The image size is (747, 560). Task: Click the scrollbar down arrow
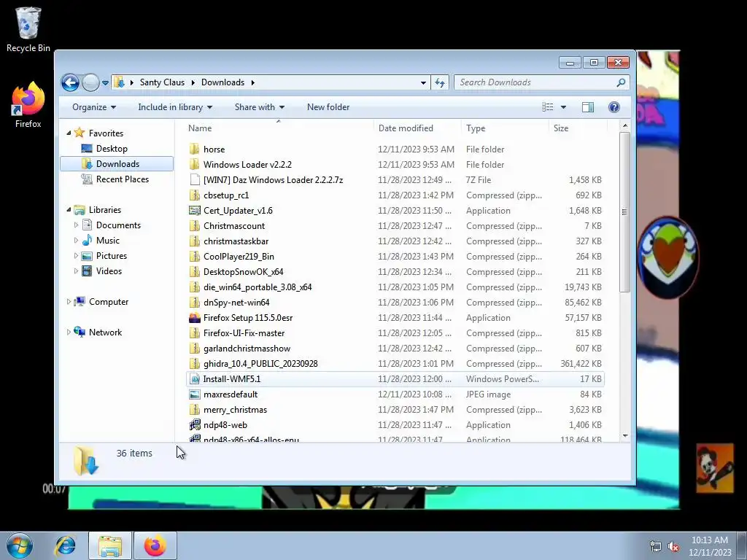(624, 436)
